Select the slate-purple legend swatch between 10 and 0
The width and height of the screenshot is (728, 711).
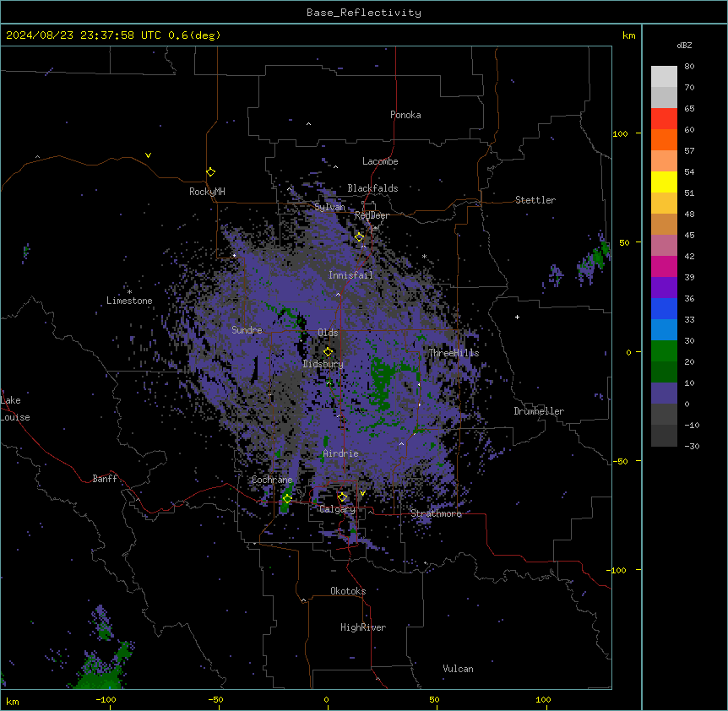pyautogui.click(x=664, y=393)
